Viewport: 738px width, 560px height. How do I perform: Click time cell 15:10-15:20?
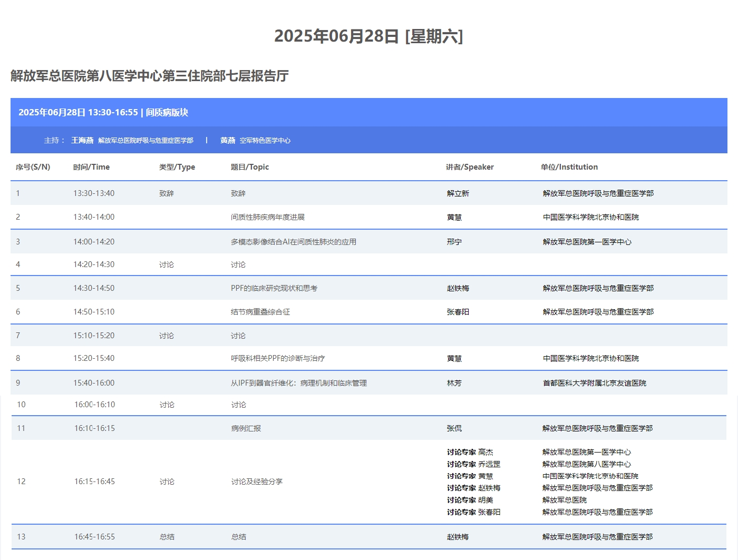pos(94,336)
